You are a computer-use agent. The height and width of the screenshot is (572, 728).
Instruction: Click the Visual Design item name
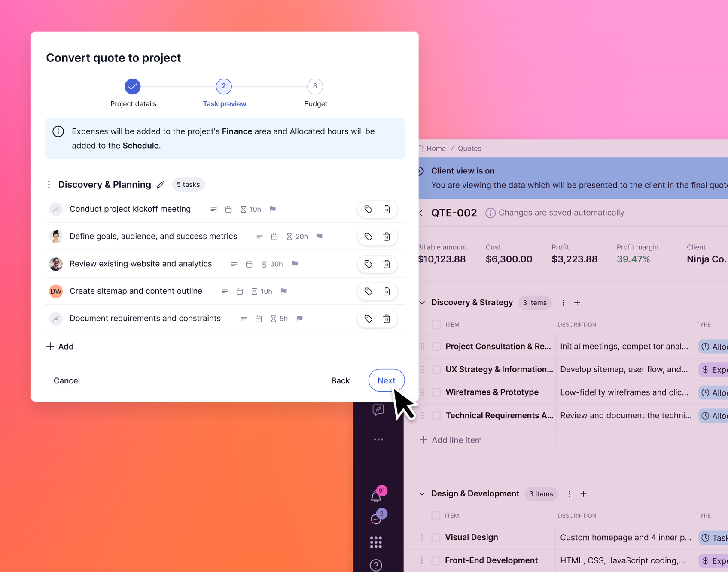tap(472, 538)
